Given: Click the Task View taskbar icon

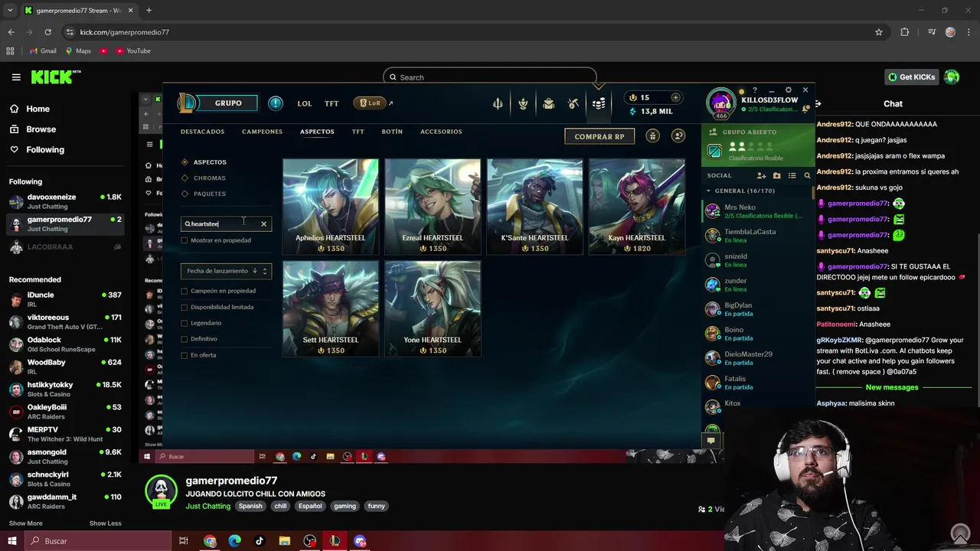Looking at the screenshot, I should tap(184, 541).
